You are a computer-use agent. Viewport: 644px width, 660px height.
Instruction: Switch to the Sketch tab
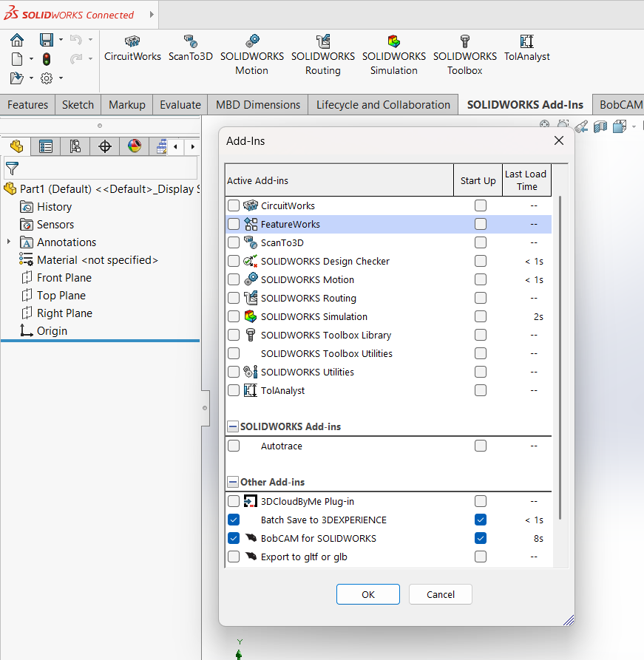78,105
